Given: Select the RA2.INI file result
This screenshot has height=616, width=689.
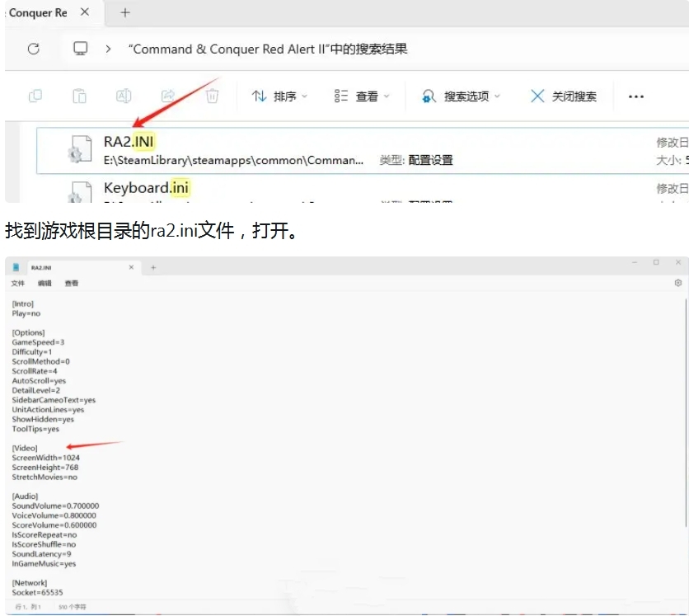Looking at the screenshot, I should (363, 151).
